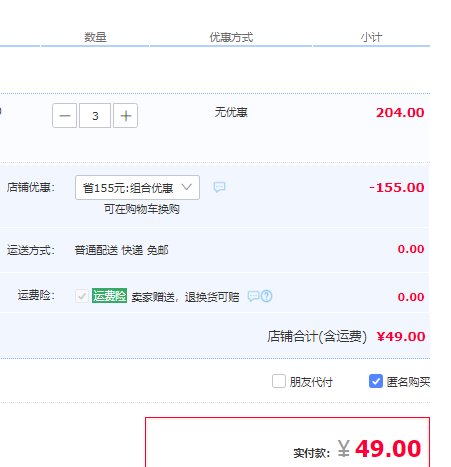
Task: Click the green 运费险 badge
Action: (x=109, y=296)
